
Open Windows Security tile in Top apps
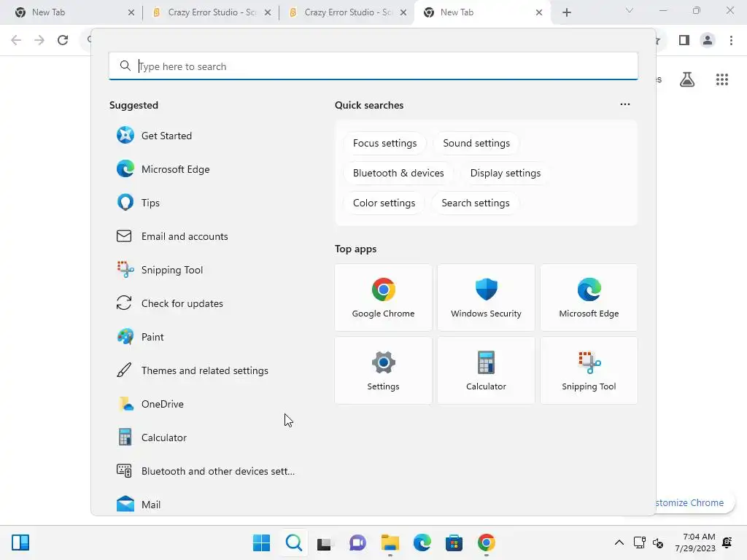[486, 297]
